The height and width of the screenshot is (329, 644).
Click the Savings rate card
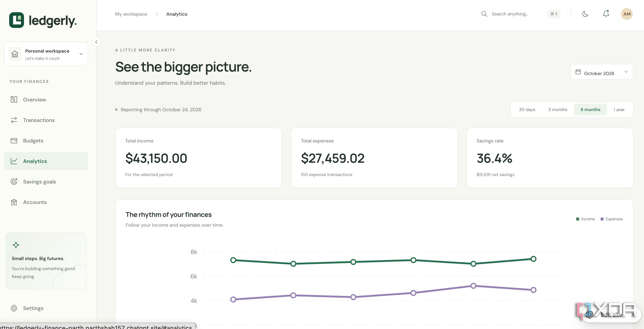click(x=550, y=158)
